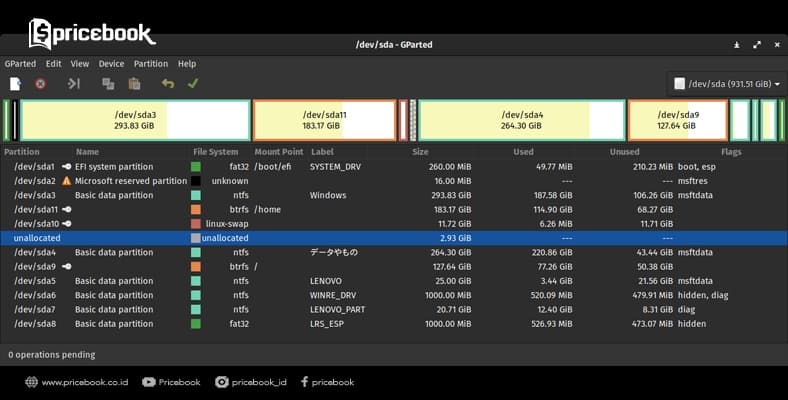This screenshot has height=400, width=788.
Task: Select the /dev/sda9 row in the list
Action: tap(394, 266)
